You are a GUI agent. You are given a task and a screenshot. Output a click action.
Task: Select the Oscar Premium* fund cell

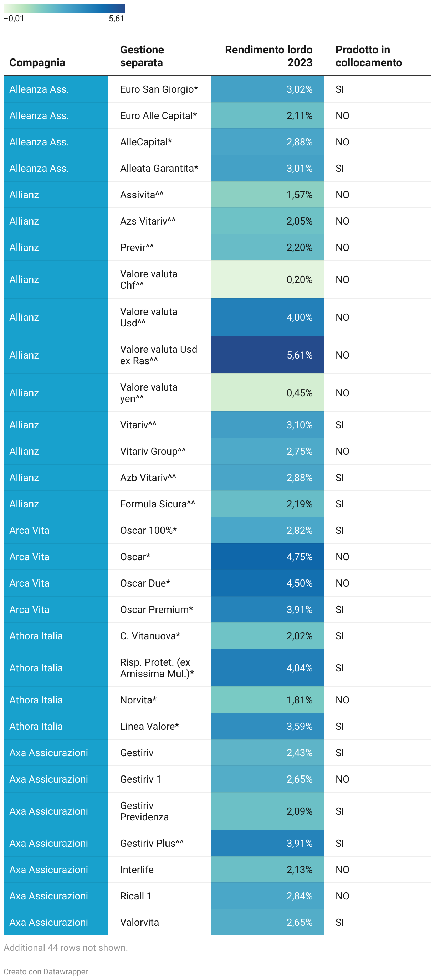pyautogui.click(x=157, y=609)
